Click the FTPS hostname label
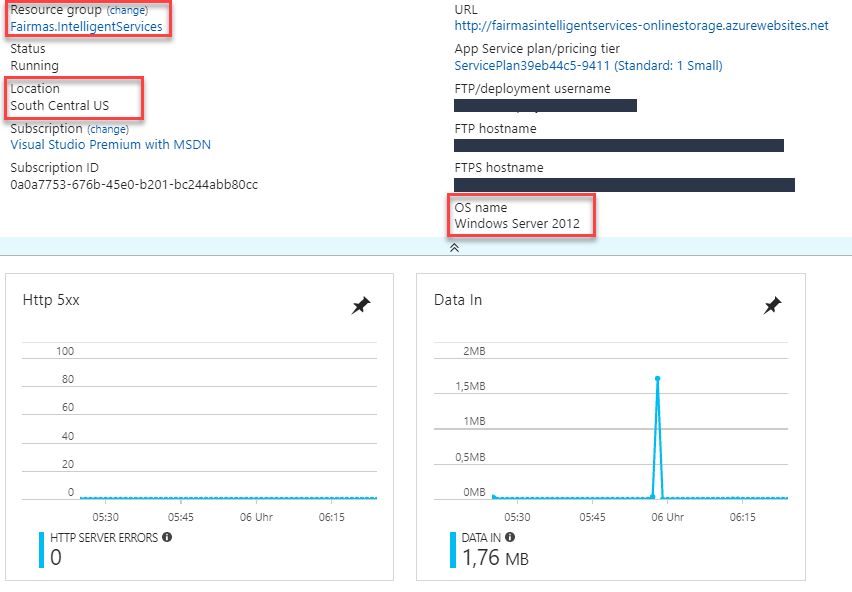This screenshot has height=592, width=852. point(499,168)
